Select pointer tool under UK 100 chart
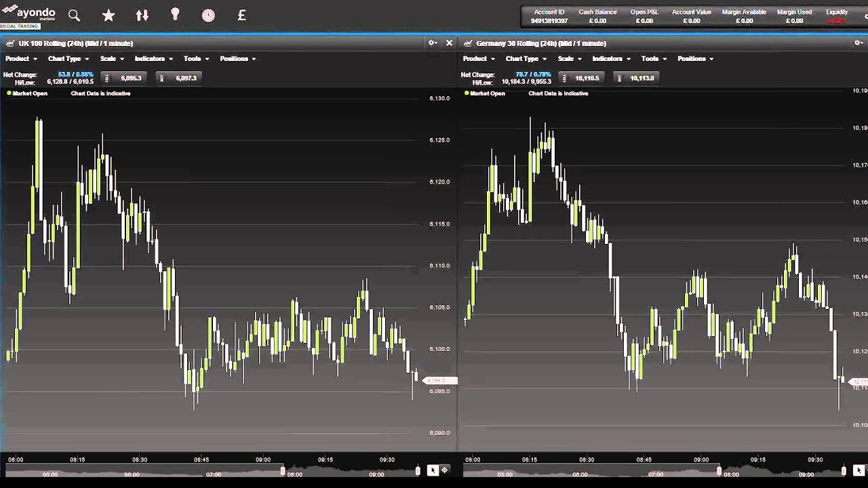Screen dimensions: 868x488 [x=433, y=470]
